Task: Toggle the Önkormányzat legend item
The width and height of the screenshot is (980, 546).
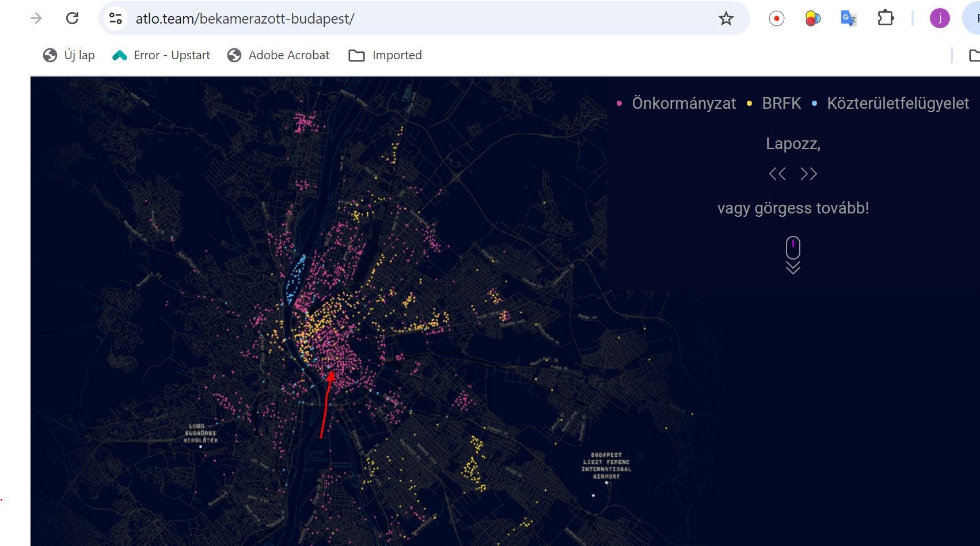Action: 683,104
